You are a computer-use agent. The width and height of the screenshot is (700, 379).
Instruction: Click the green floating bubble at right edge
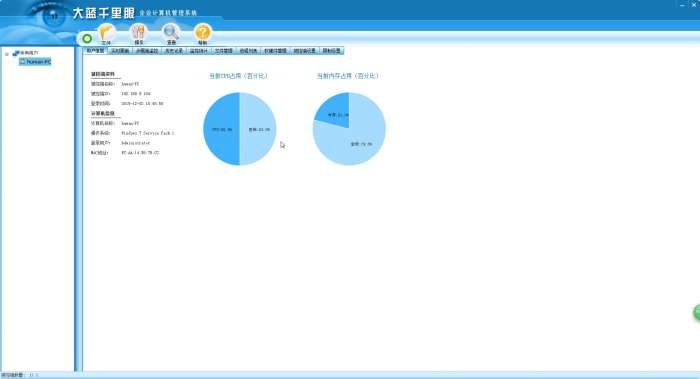pyautogui.click(x=697, y=312)
